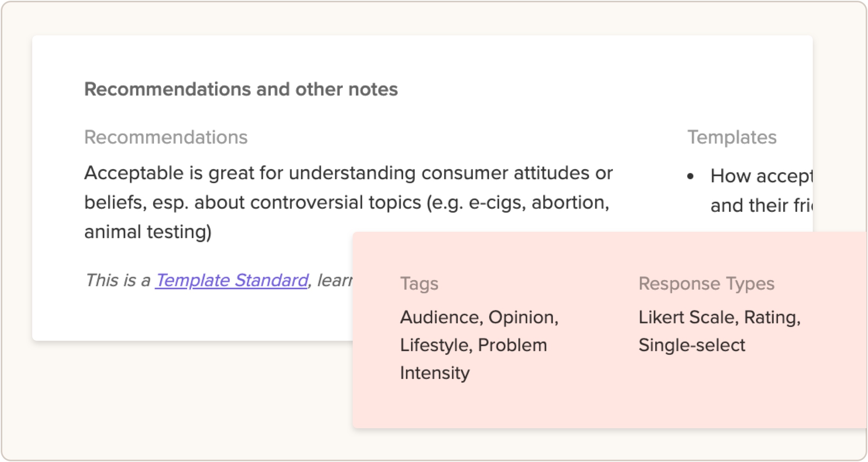Click the Response Types label
The height and width of the screenshot is (462, 868).
tap(706, 284)
